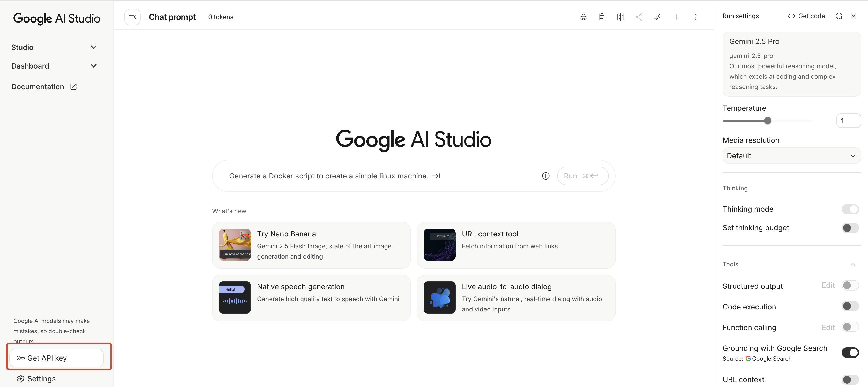The image size is (868, 387).
Task: Click the plus new chat icon
Action: 676,17
